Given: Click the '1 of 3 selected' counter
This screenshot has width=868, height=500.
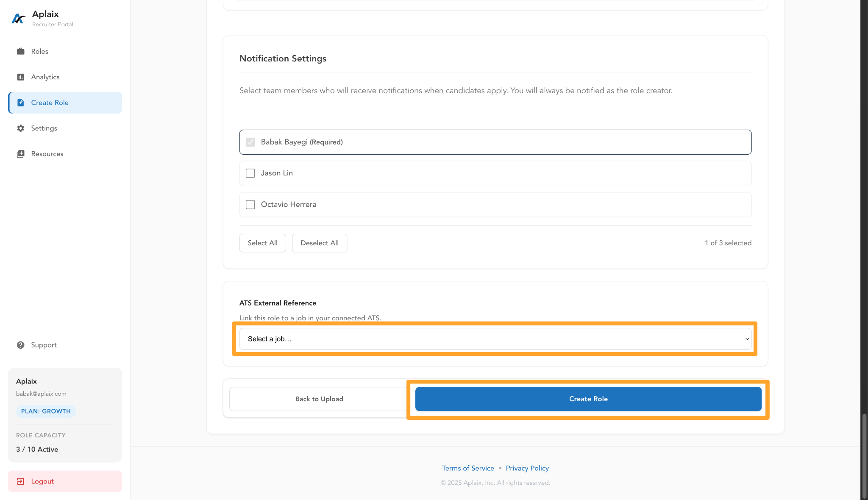Looking at the screenshot, I should click(728, 243).
